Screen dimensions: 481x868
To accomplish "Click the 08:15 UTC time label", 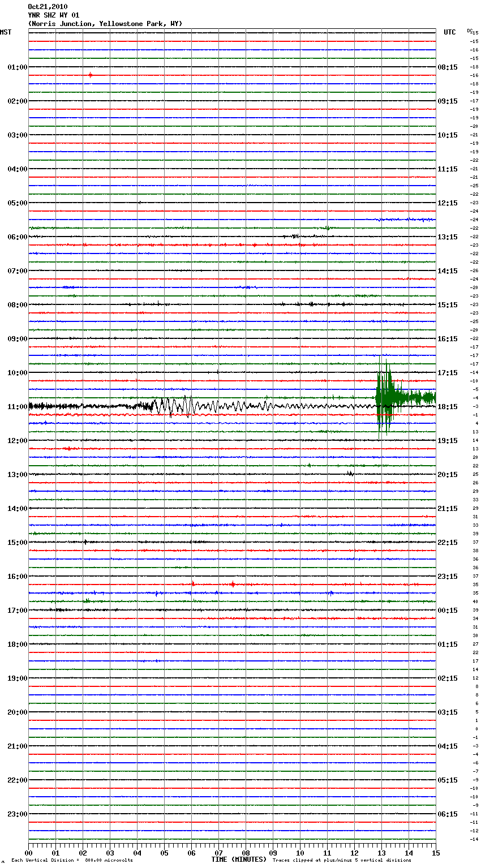I will (448, 67).
